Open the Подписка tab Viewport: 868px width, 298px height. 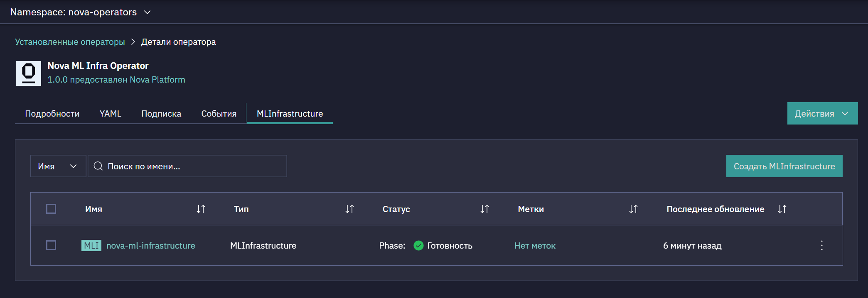pyautogui.click(x=161, y=113)
